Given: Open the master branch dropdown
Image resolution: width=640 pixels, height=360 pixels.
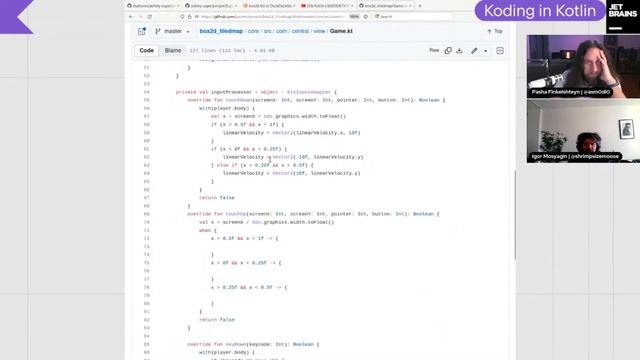Looking at the screenshot, I should coord(173,31).
